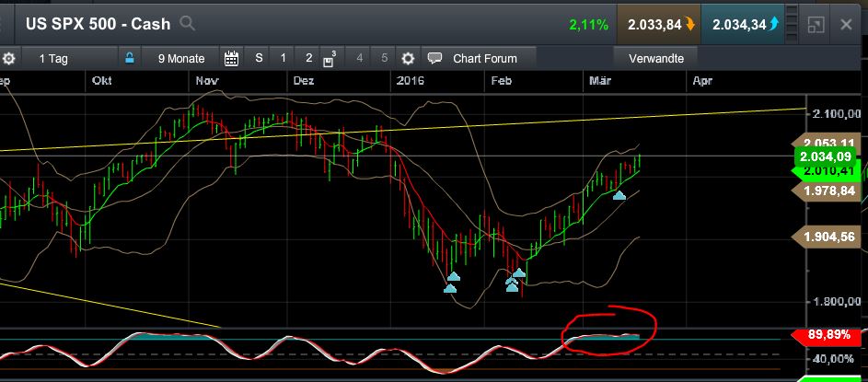The image size is (868, 382).
Task: Open the Chart Forum
Action: [x=485, y=58]
